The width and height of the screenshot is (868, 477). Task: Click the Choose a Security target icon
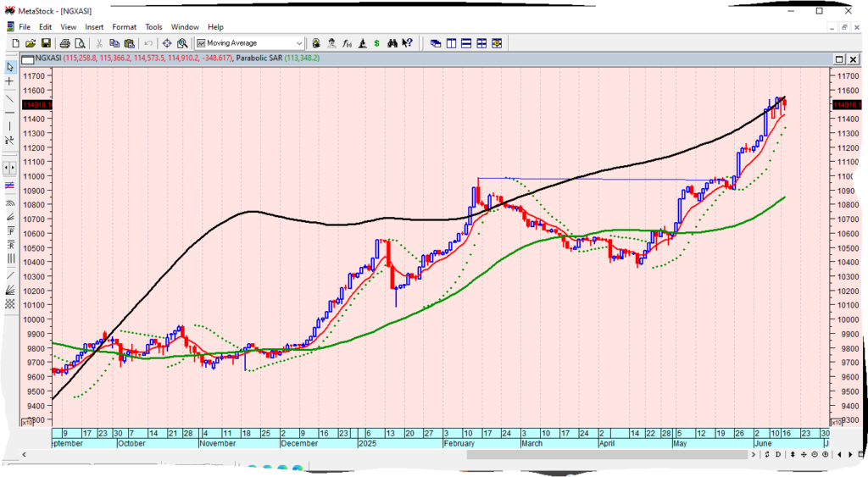click(167, 43)
